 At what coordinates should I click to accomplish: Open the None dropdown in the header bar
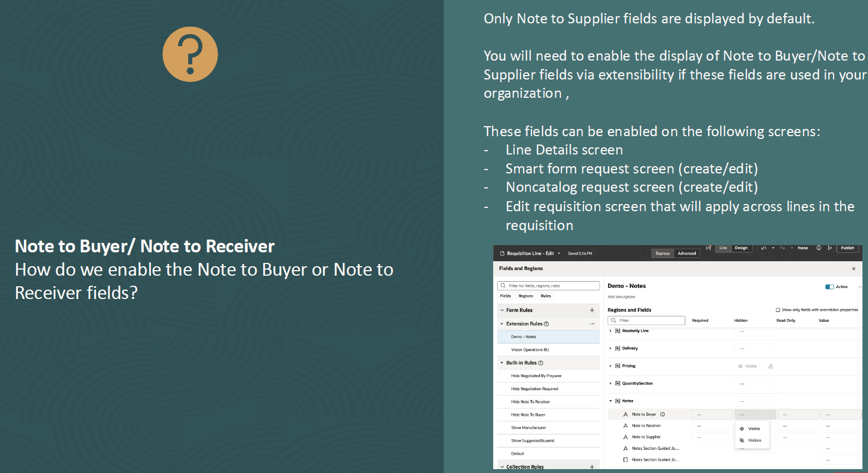tap(803, 248)
